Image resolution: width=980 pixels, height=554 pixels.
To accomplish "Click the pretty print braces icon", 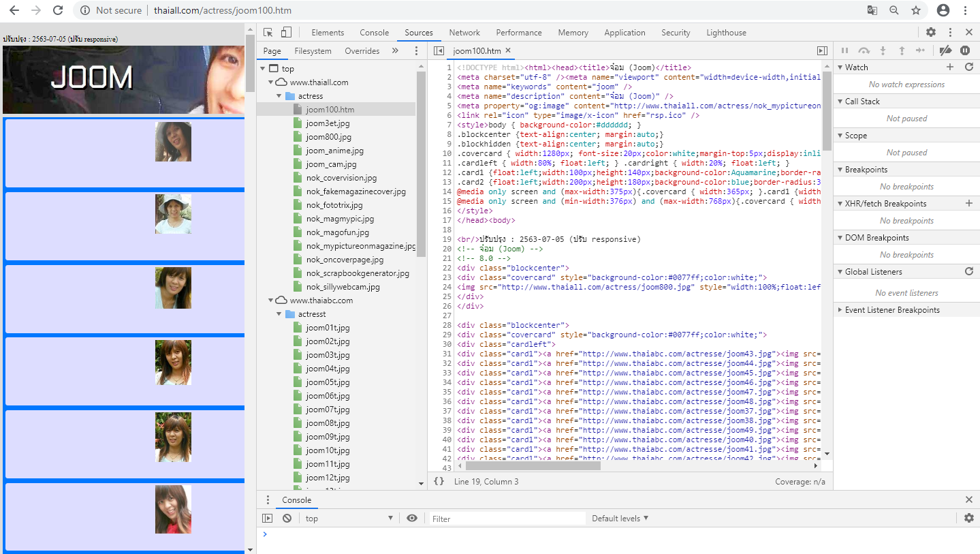I will click(439, 481).
